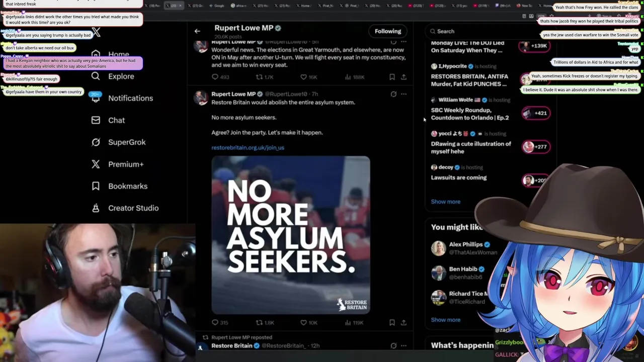This screenshot has height=362, width=644.
Task: Open the DRawing a cute illustration space
Action: tap(471, 147)
